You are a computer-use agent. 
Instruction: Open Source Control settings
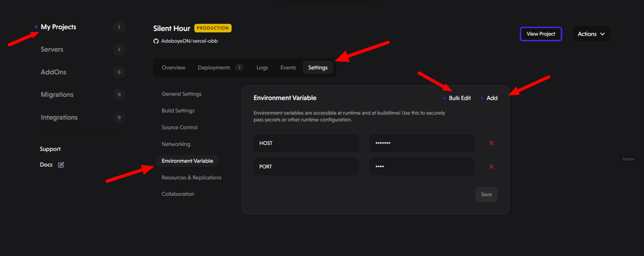click(179, 127)
